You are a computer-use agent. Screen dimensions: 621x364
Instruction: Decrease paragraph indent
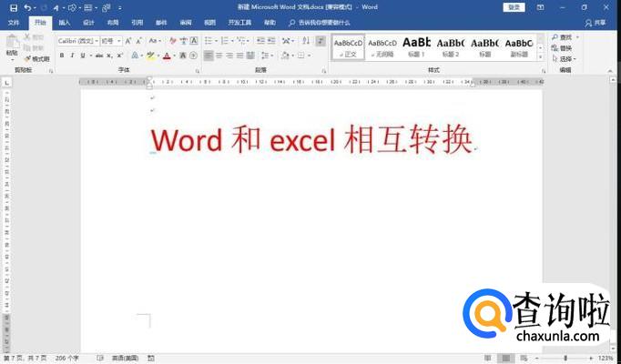pyautogui.click(x=260, y=41)
